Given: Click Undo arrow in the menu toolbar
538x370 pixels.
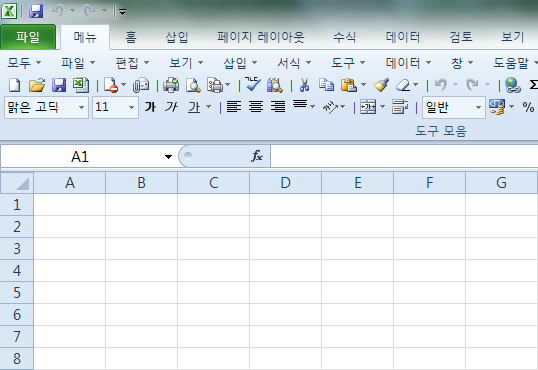Looking at the screenshot, I should coord(441,84).
